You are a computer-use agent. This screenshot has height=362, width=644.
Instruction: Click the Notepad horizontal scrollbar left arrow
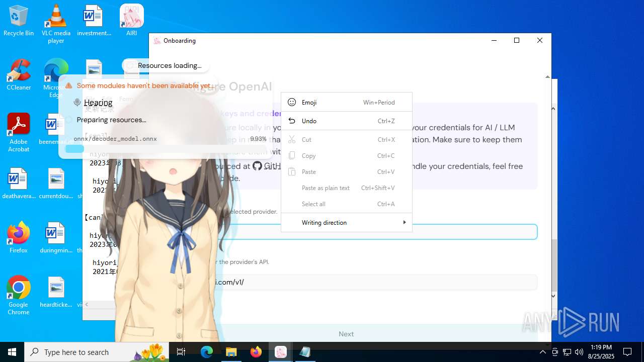[87, 304]
